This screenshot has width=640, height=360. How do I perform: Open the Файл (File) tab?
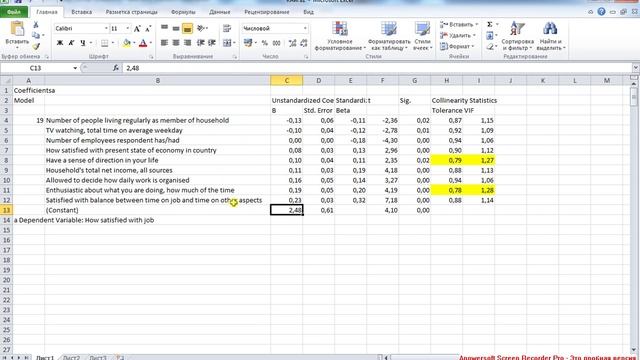[13, 12]
